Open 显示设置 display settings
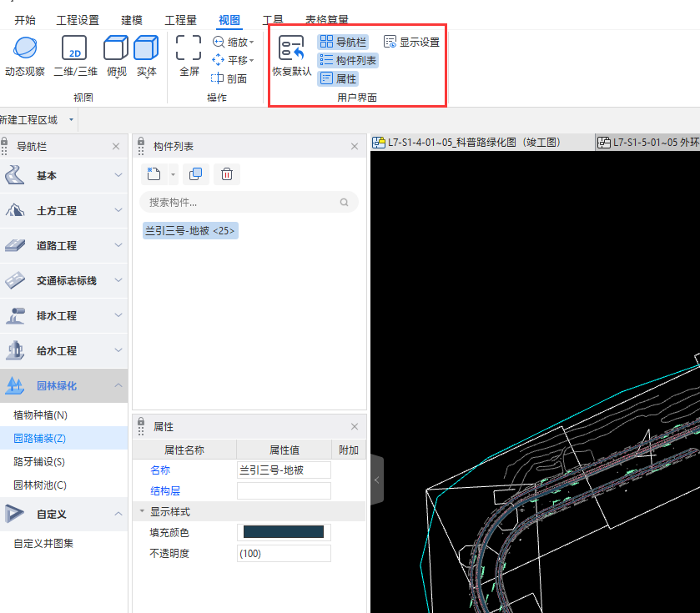700x613 pixels. click(x=411, y=42)
